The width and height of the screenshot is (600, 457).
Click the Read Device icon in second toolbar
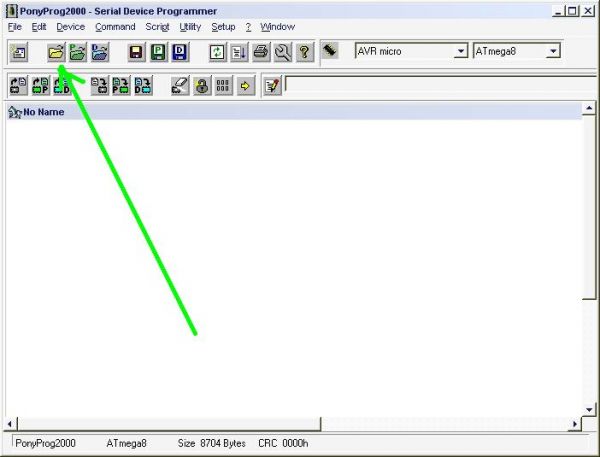tap(18, 86)
